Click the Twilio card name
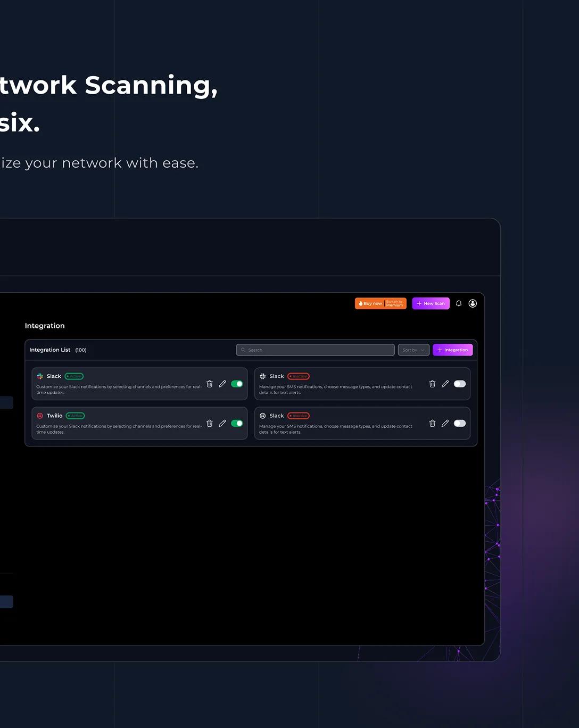This screenshot has height=728, width=579. pos(54,416)
